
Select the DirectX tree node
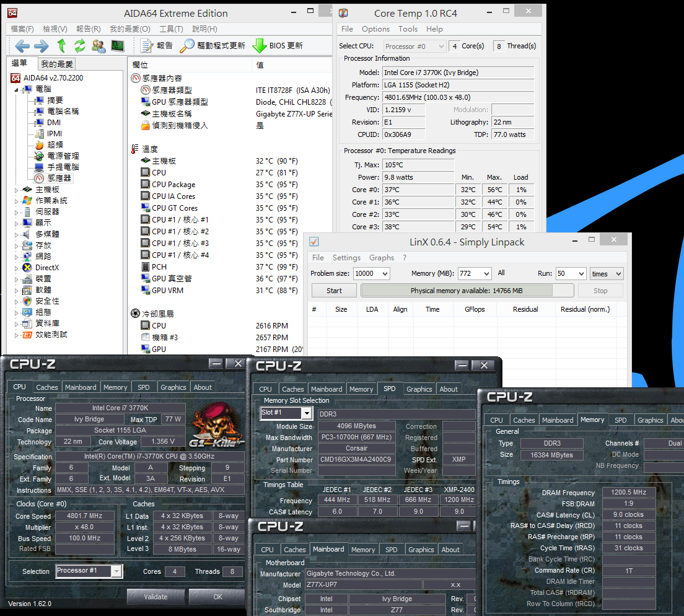coord(41,268)
